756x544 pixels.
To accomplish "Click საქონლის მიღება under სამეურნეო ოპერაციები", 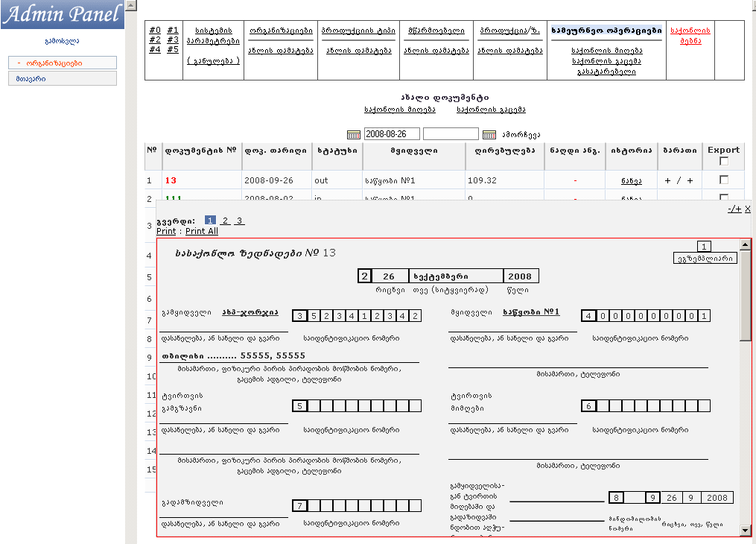I will tap(606, 51).
